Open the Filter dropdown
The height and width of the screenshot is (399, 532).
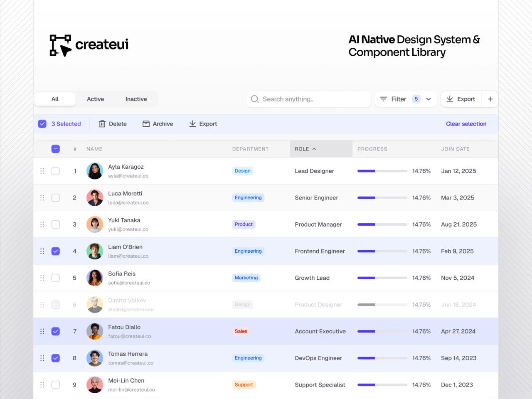pos(406,99)
